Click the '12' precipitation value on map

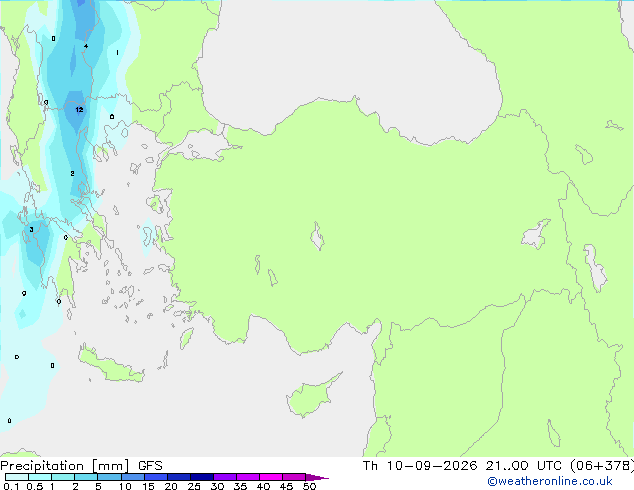[x=79, y=110]
